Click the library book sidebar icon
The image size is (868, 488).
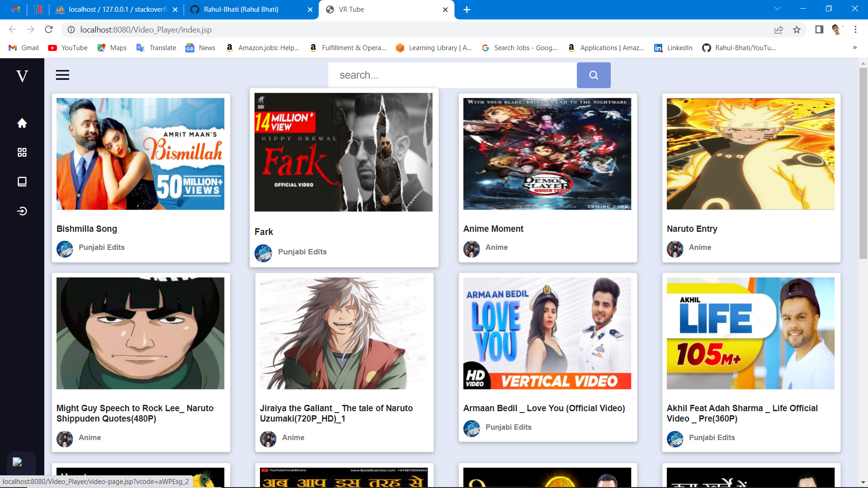point(22,182)
